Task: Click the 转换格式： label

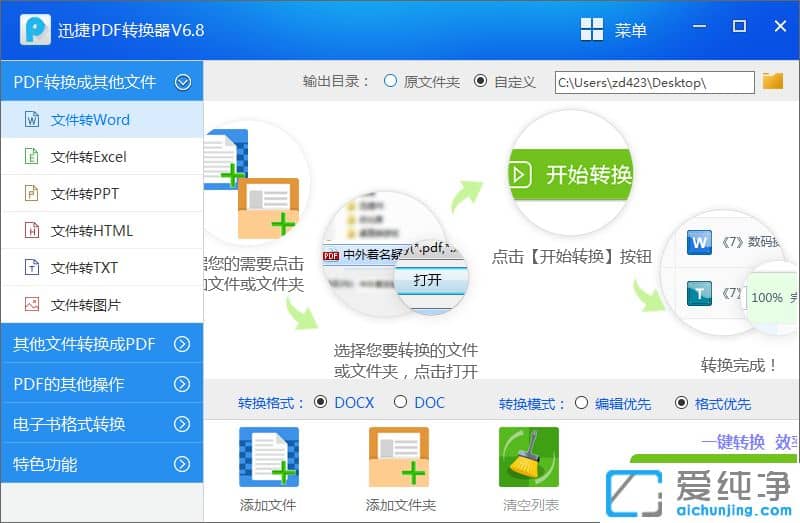Action: coord(271,403)
